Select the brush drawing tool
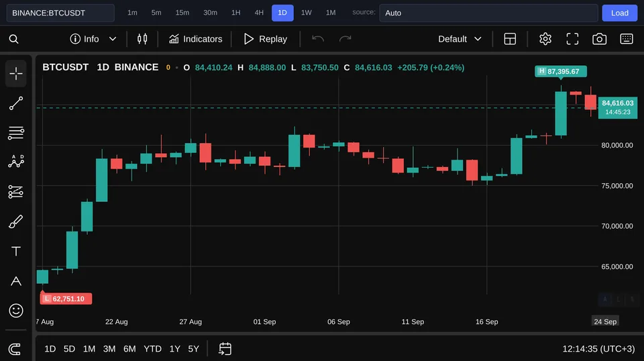Screen dimensions: 644x361 (16, 222)
